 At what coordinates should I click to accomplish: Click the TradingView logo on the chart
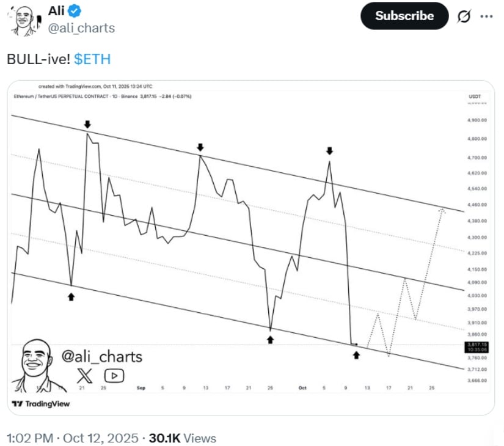(41, 403)
